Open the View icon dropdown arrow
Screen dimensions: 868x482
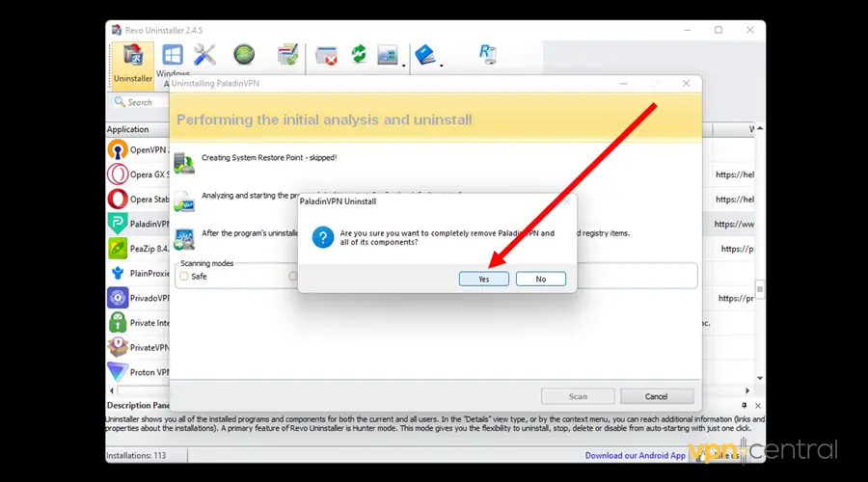point(403,66)
